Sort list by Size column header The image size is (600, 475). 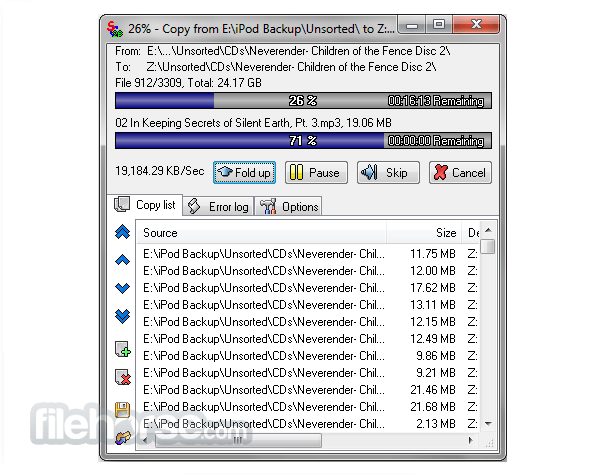pos(424,233)
